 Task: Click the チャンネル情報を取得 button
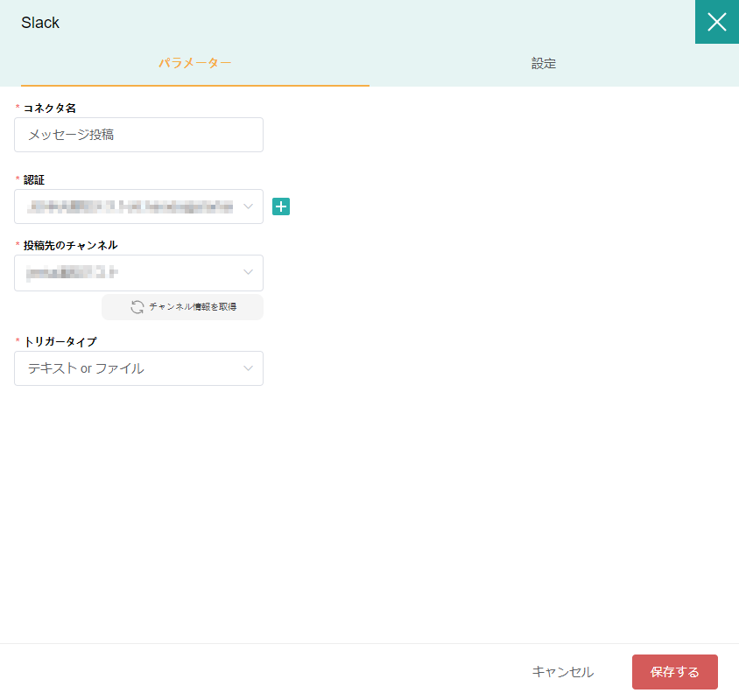point(182,307)
